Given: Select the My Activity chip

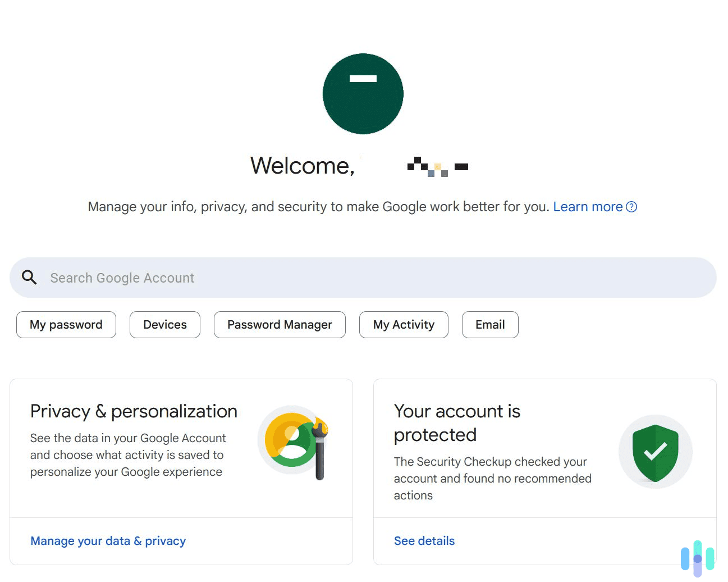Looking at the screenshot, I should pos(404,324).
